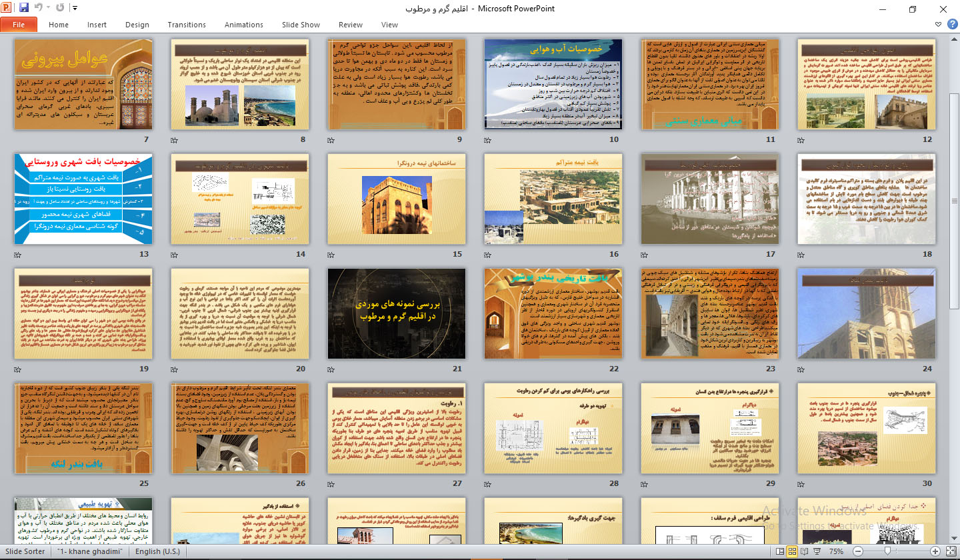Click the zoom slider handle
960x560 pixels.
[889, 551]
